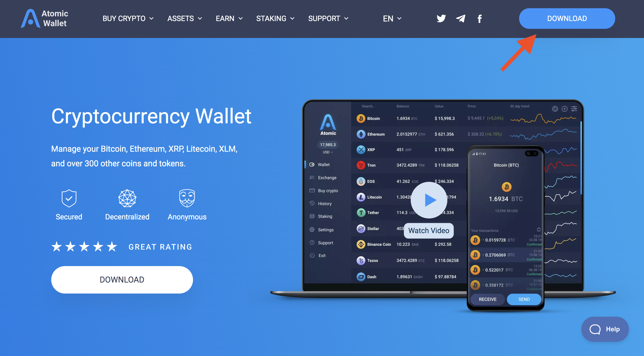This screenshot has height=356, width=644.
Task: Open the STAKING section
Action: (x=272, y=18)
